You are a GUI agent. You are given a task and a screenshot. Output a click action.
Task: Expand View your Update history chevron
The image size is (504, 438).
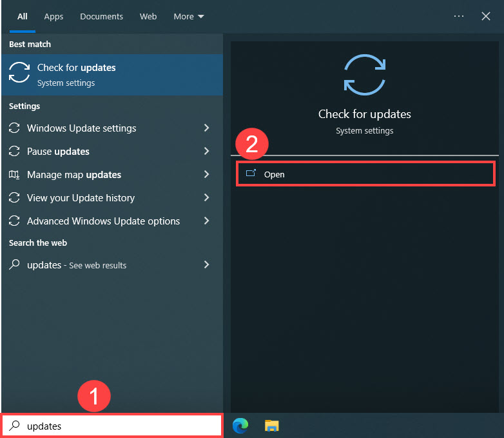(207, 197)
